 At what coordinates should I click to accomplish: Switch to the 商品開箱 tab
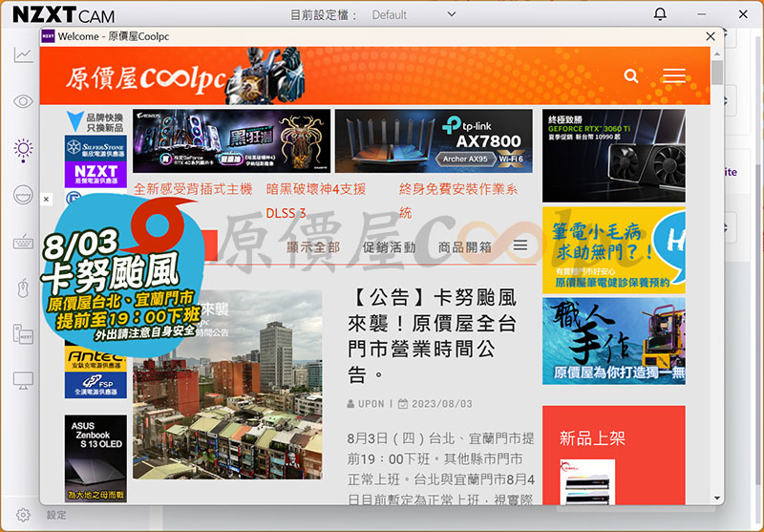[465, 246]
